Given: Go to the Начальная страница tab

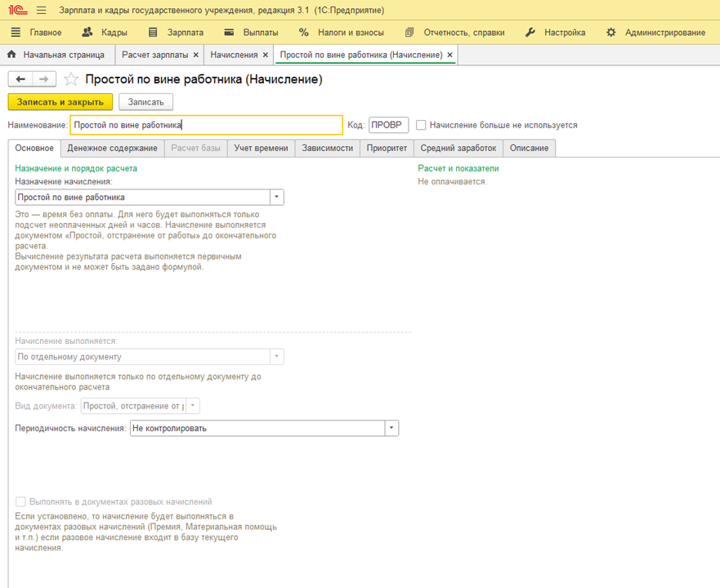Looking at the screenshot, I should [56, 55].
